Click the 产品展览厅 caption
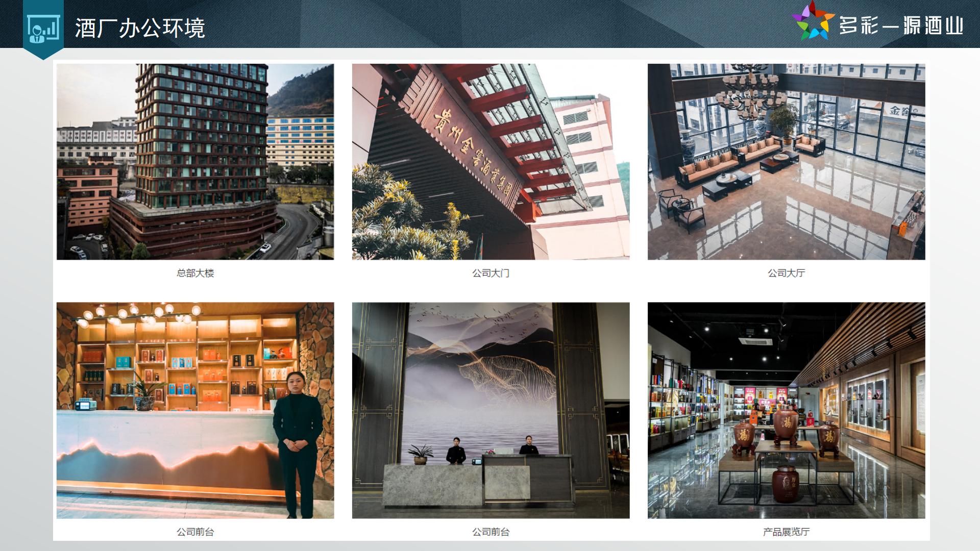The width and height of the screenshot is (980, 551). [x=786, y=532]
